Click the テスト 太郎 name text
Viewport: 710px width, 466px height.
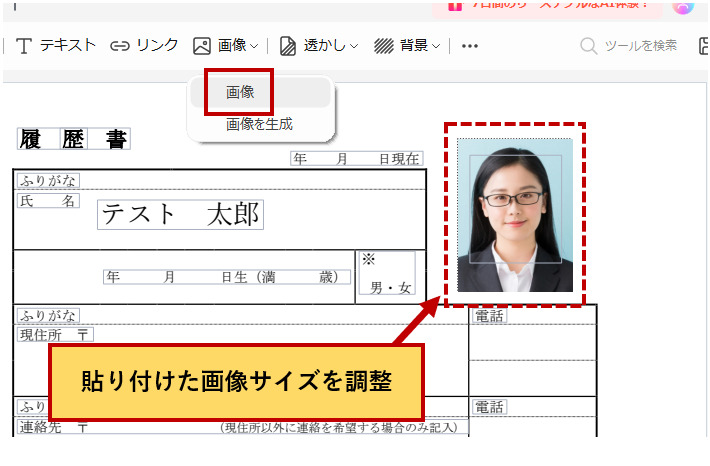(x=180, y=214)
